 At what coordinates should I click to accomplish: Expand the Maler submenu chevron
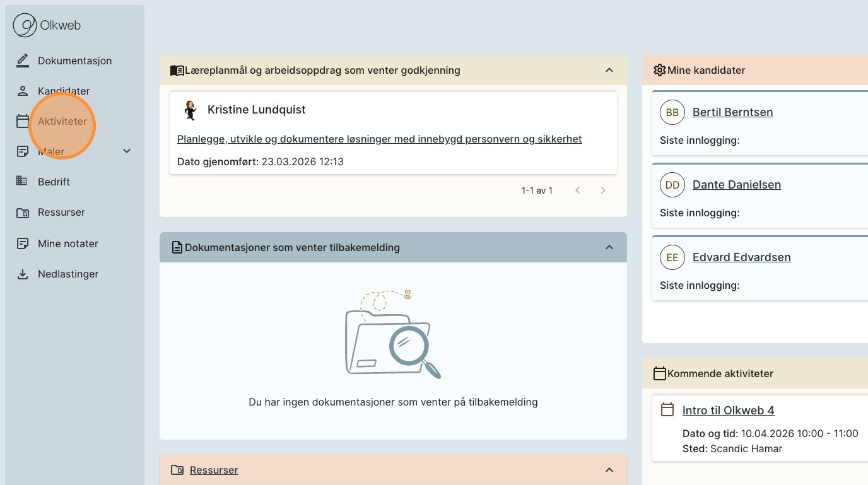(x=127, y=151)
